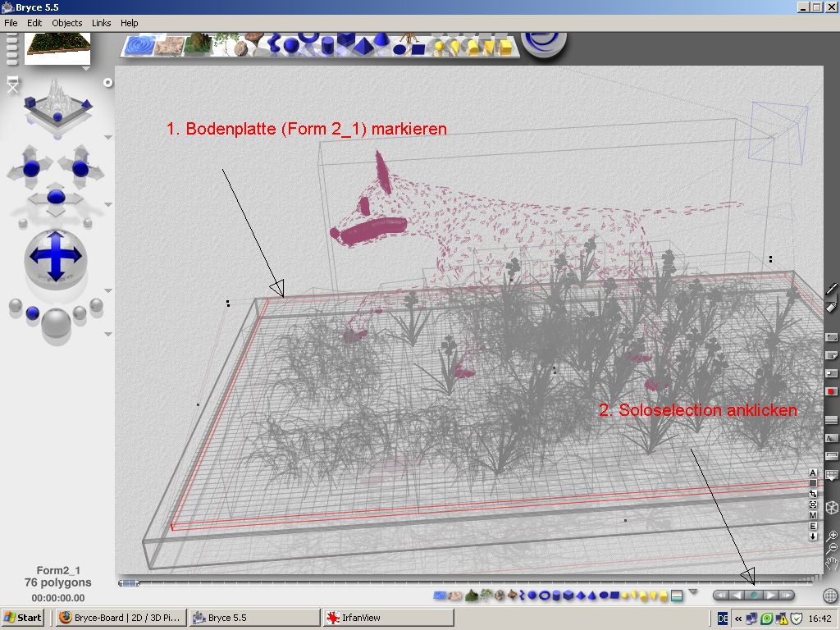Toggle the M button in the selection tools
Image resolution: width=840 pixels, height=630 pixels.
click(x=813, y=515)
